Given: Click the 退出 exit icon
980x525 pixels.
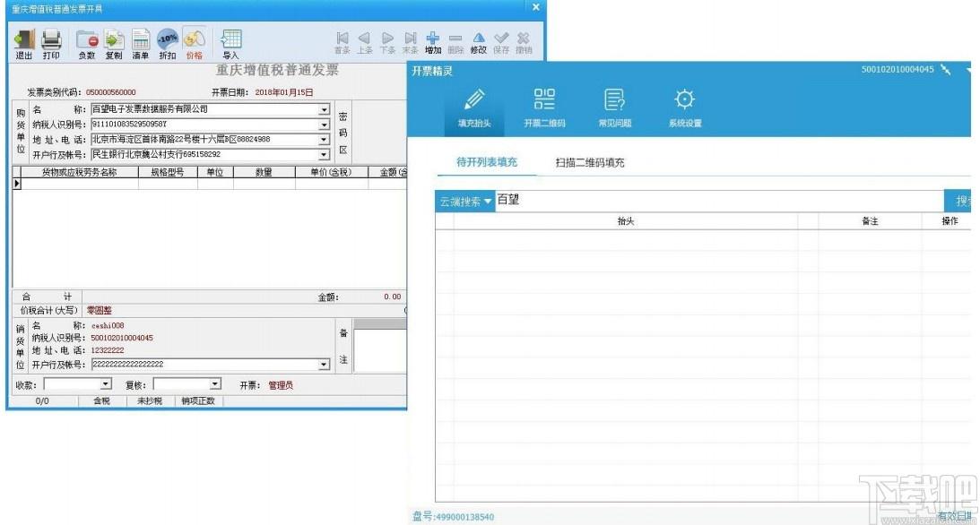Looking at the screenshot, I should tap(23, 44).
